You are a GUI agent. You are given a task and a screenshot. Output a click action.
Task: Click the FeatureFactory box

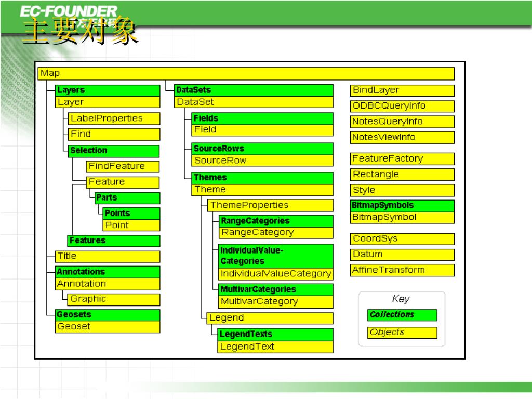click(402, 159)
